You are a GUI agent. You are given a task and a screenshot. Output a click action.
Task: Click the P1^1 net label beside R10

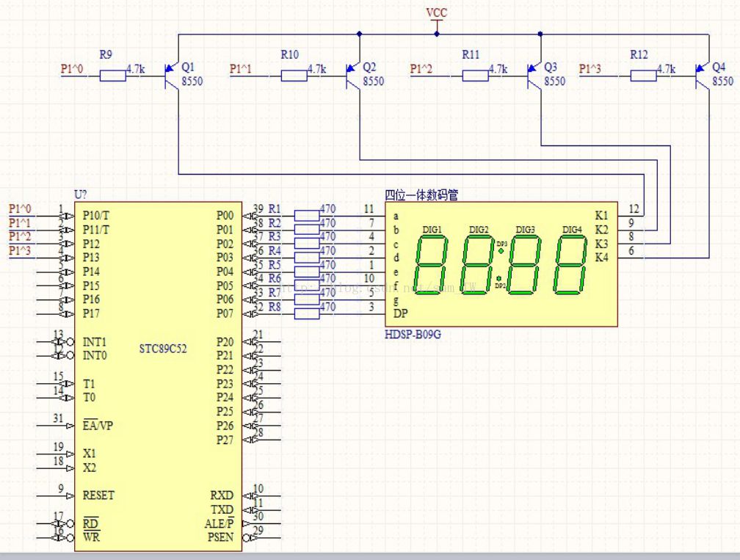pyautogui.click(x=241, y=69)
